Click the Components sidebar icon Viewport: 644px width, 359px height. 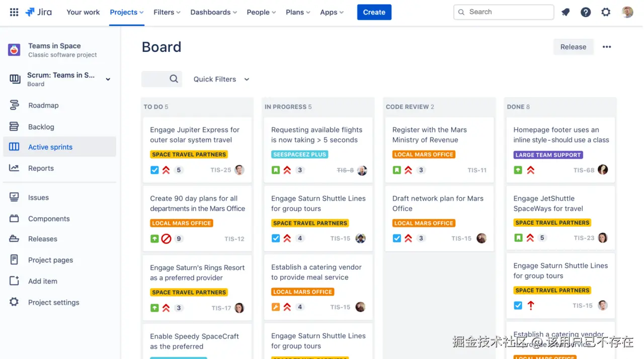point(14,219)
